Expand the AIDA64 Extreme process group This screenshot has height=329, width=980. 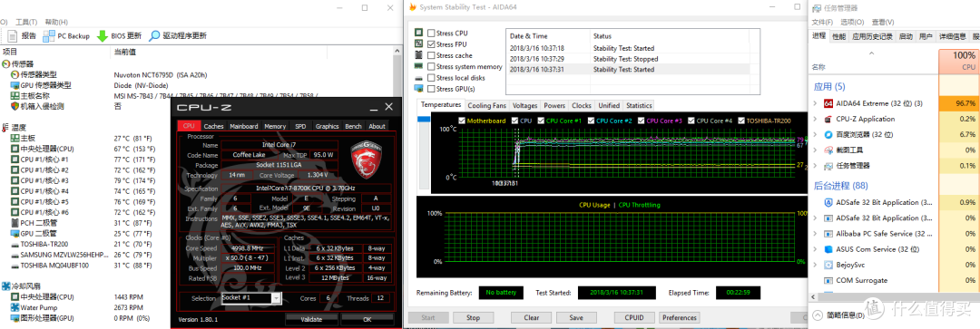[815, 103]
